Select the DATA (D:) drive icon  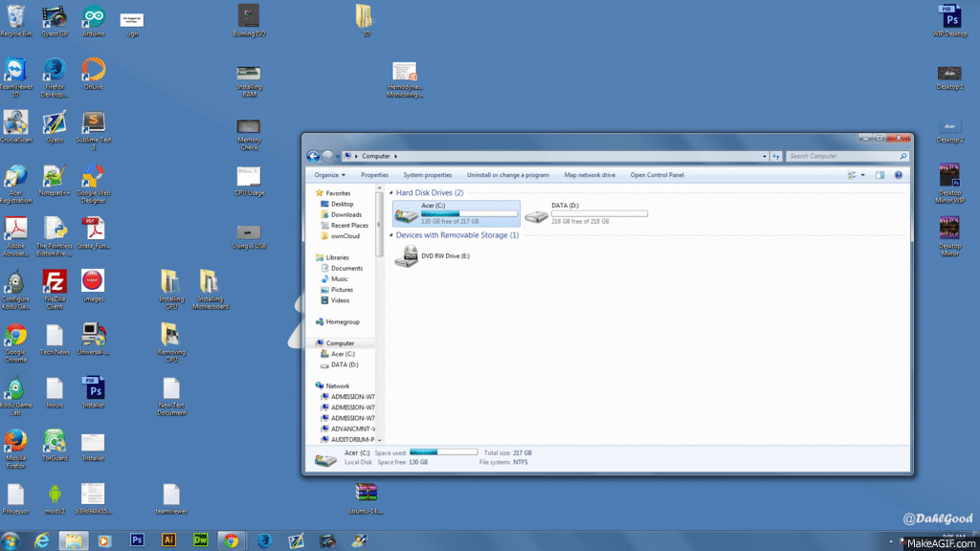pos(536,213)
